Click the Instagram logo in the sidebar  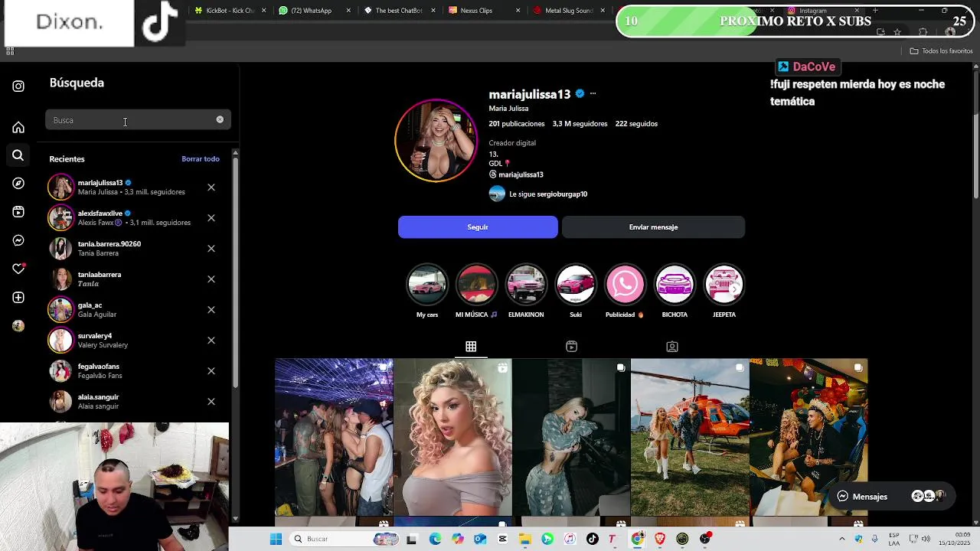point(18,86)
